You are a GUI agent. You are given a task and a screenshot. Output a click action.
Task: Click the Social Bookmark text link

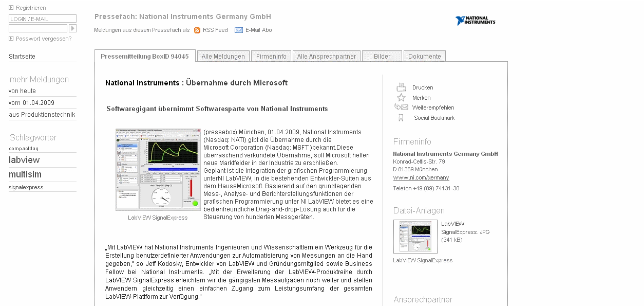coord(434,118)
